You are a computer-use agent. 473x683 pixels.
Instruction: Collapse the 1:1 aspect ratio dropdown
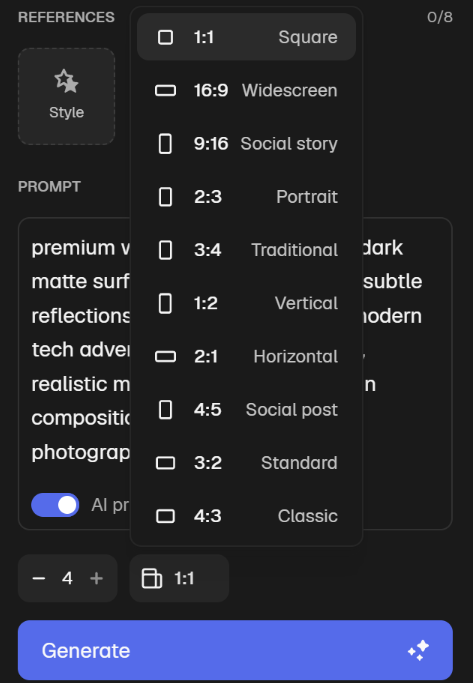point(179,578)
